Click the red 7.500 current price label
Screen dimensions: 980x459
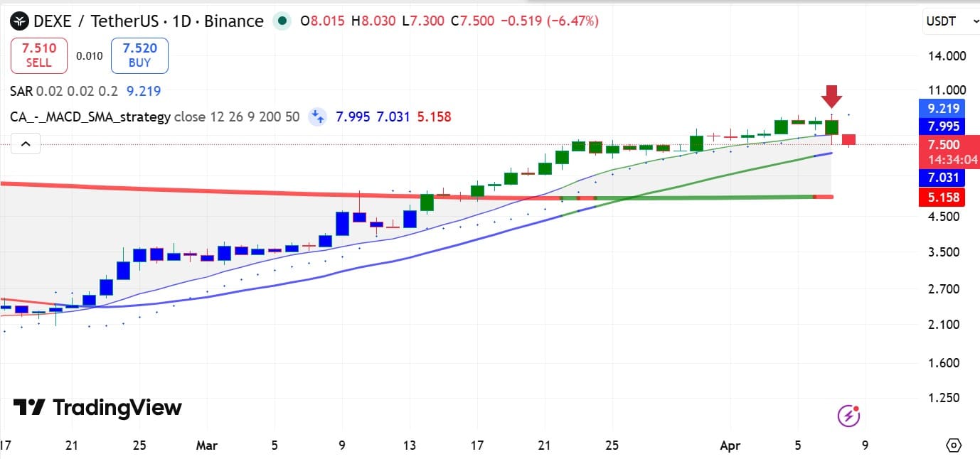[x=943, y=145]
